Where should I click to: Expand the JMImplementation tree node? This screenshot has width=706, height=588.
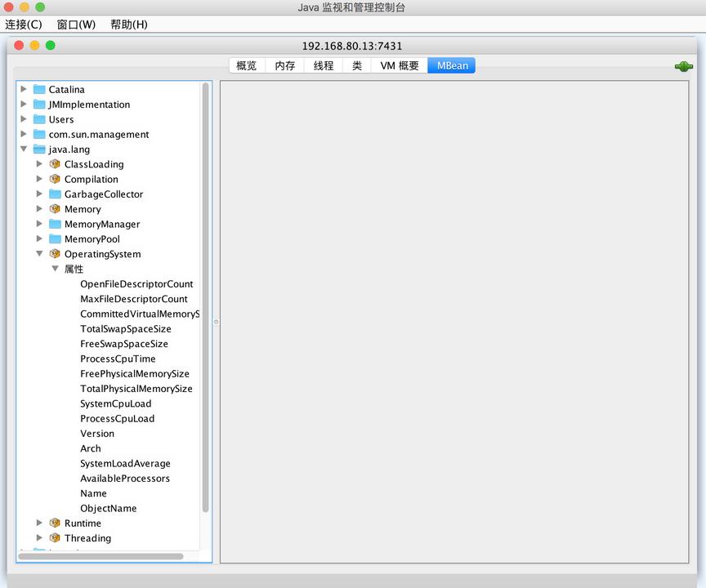pos(24,105)
